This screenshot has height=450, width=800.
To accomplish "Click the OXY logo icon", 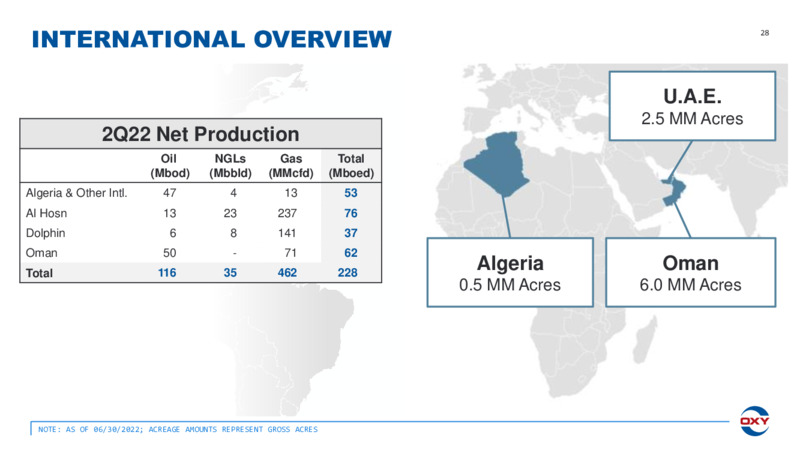I will tap(755, 421).
